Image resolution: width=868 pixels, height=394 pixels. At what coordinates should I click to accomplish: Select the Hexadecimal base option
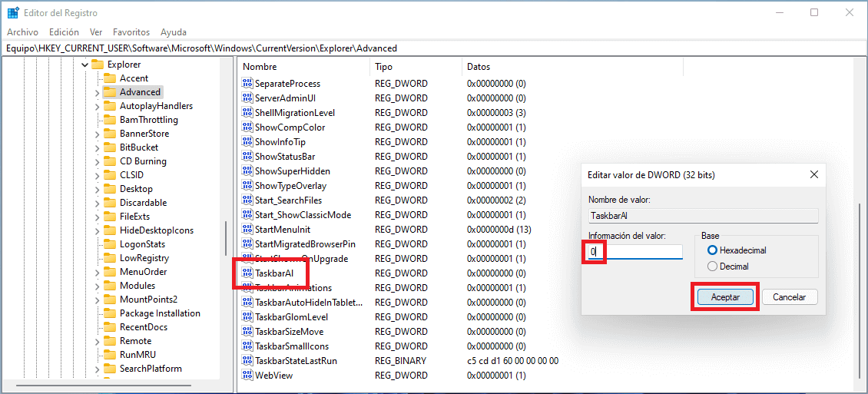[x=712, y=250]
